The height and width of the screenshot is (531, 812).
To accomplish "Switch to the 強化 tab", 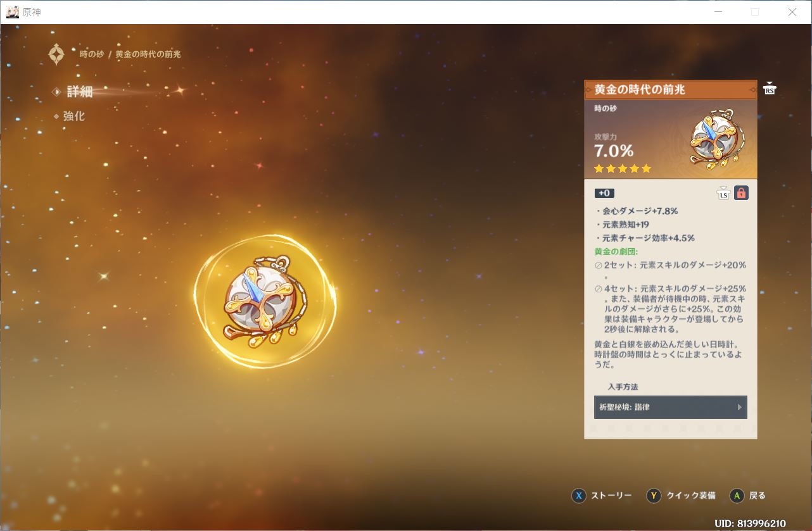I will 73,116.
